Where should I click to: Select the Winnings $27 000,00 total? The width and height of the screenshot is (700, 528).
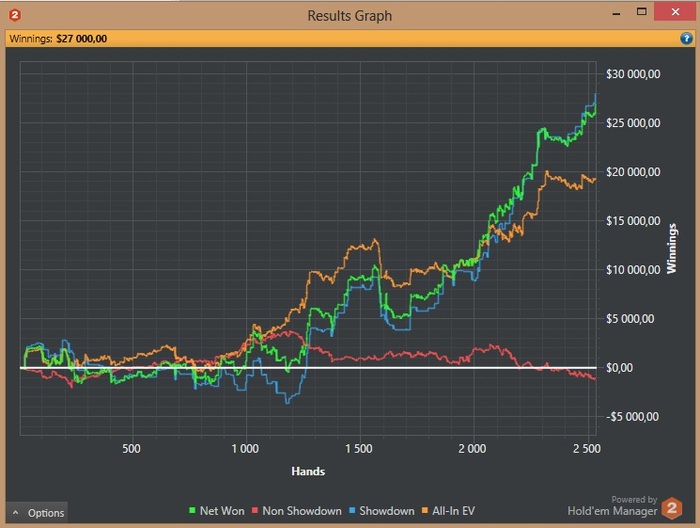58,38
